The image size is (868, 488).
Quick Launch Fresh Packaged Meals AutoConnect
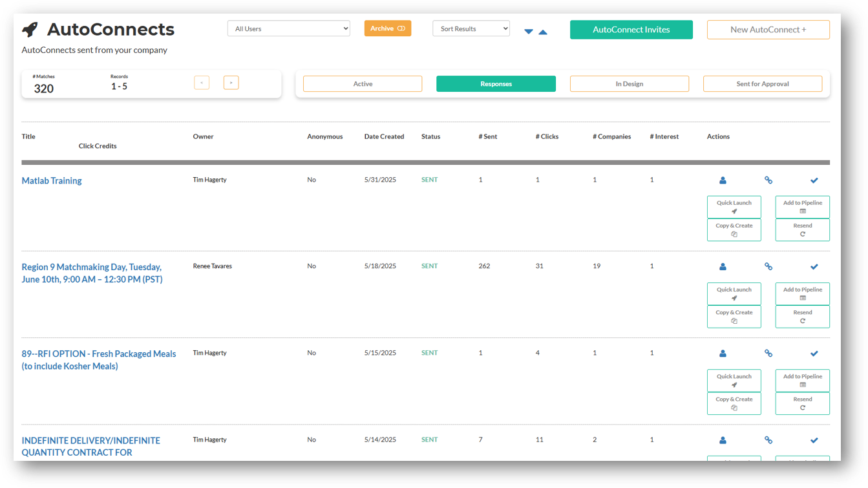[x=734, y=381]
